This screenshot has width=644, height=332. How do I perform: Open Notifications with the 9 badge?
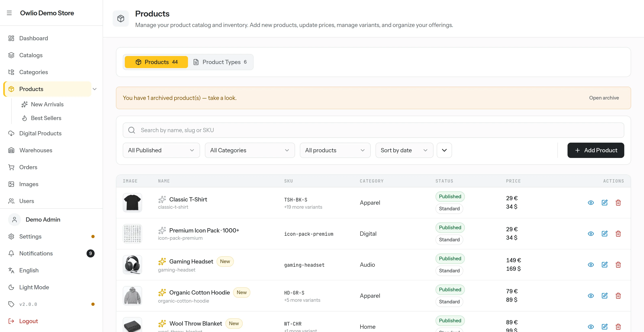[x=51, y=253]
